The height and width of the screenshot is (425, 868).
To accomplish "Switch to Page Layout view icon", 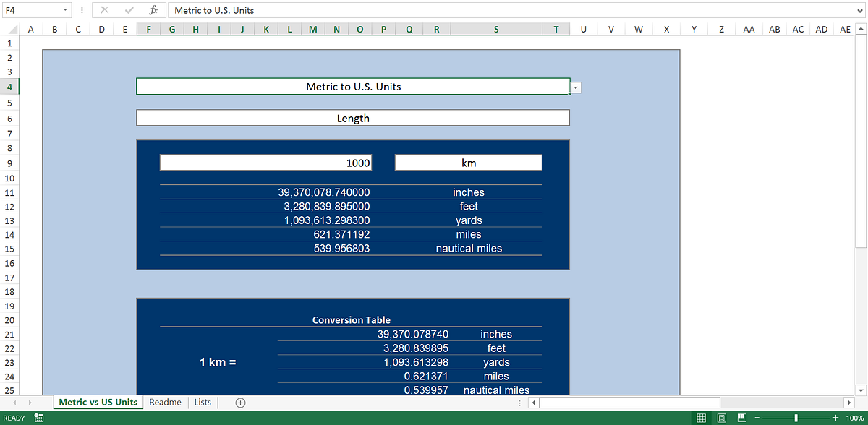I will [x=721, y=418].
